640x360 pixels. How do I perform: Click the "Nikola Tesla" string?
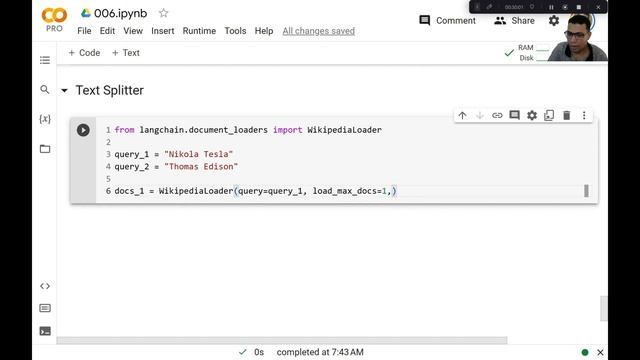[x=198, y=154]
